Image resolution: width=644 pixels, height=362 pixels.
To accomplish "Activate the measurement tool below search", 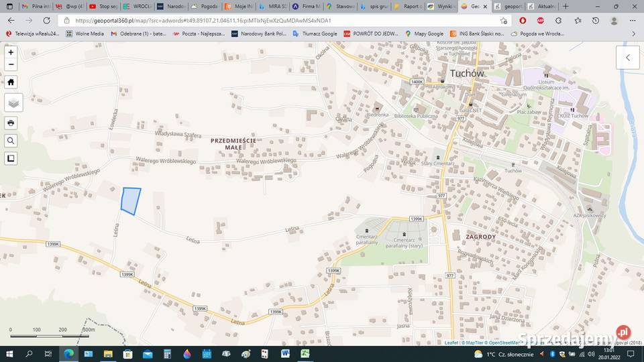I will click(x=11, y=158).
